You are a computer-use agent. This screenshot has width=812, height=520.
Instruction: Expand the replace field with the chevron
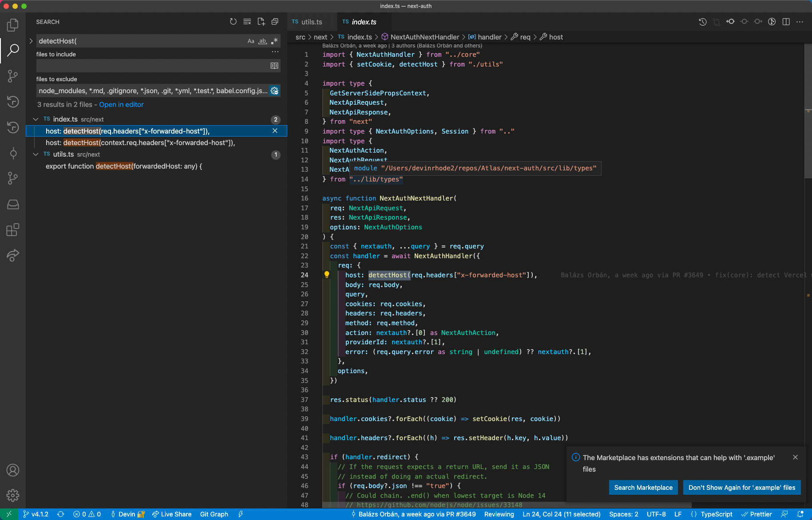[31, 41]
